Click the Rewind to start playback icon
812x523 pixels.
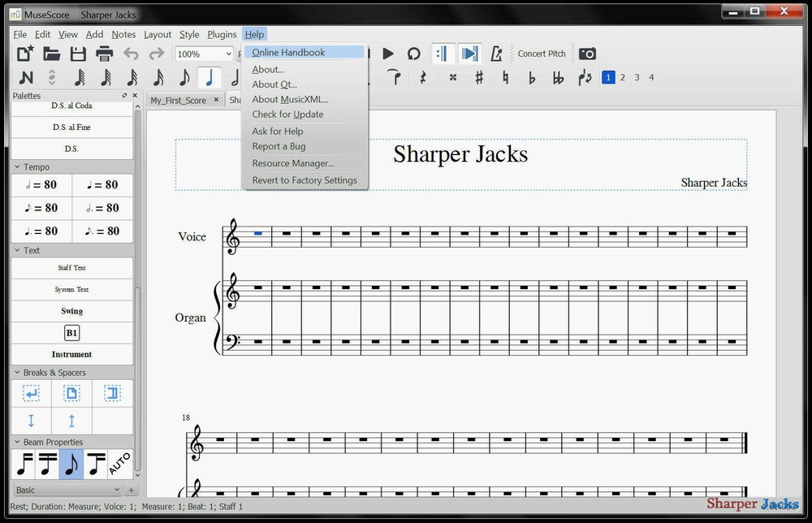tap(361, 54)
